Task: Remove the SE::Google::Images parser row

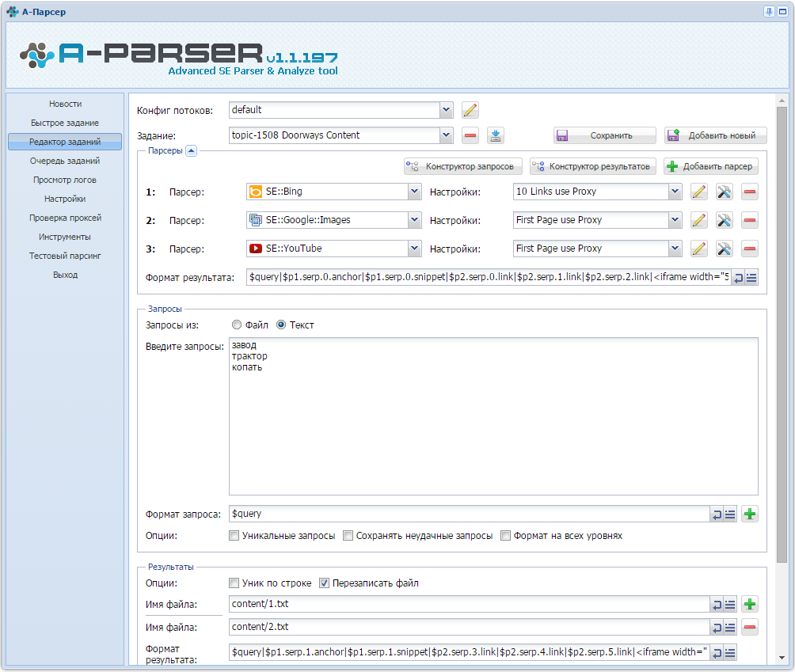Action: tap(749, 220)
